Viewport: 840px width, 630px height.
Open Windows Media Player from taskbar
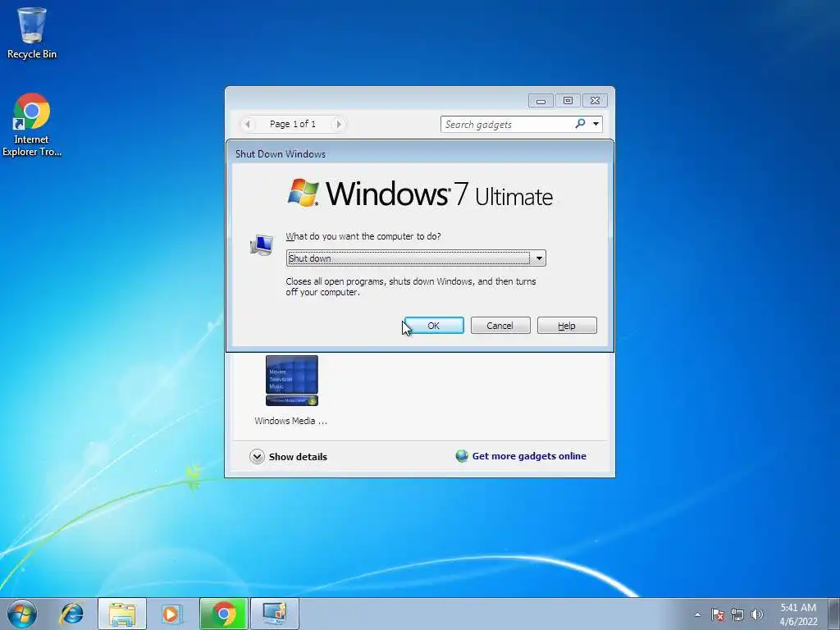(171, 614)
